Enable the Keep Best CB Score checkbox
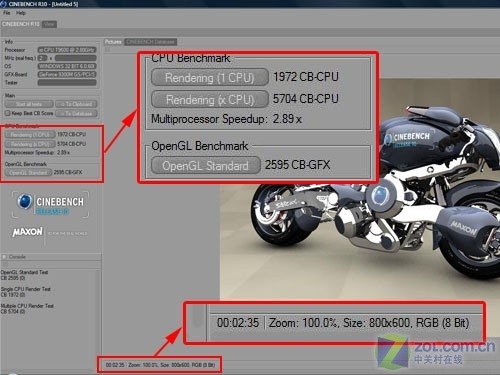 point(7,113)
